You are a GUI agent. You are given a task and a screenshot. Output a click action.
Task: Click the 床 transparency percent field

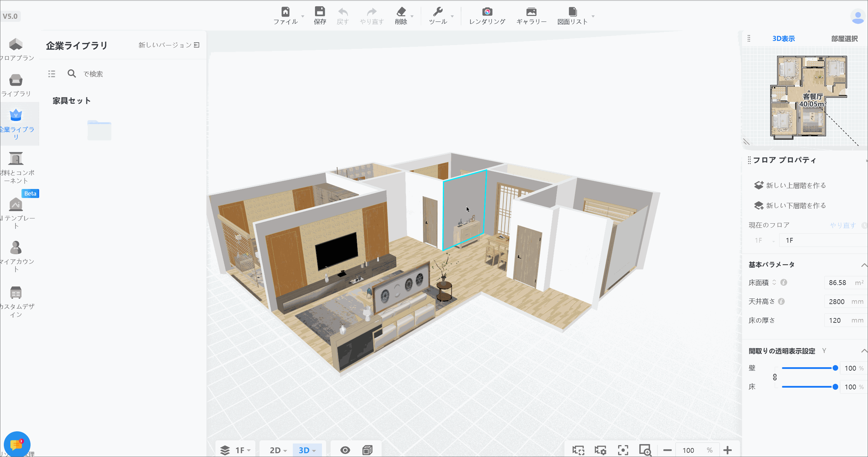853,387
